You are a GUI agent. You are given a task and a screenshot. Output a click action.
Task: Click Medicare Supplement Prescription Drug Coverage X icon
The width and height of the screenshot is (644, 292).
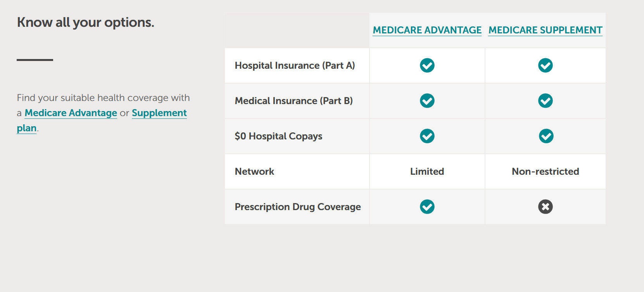pos(545,207)
